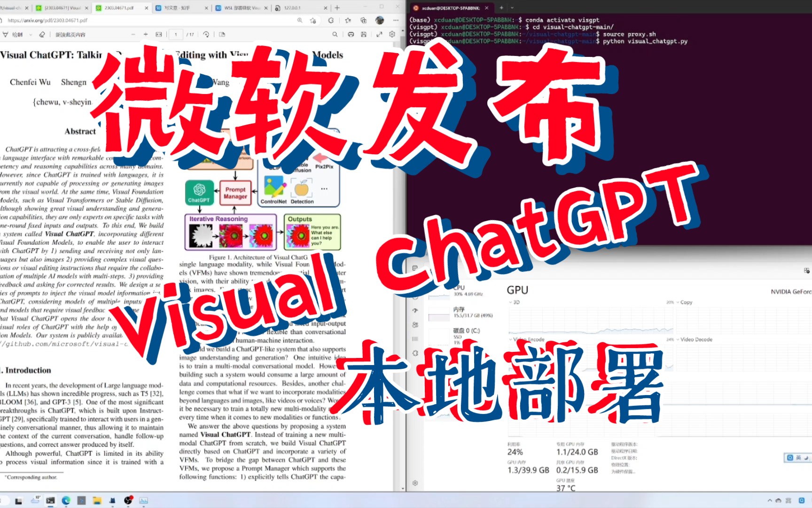
Task: Open browser Collections
Action: [364, 21]
